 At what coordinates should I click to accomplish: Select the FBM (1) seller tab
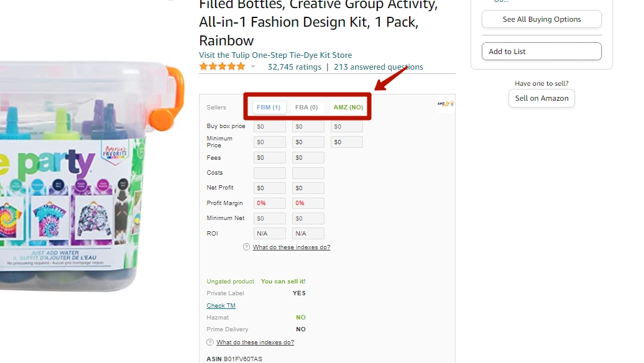(269, 106)
